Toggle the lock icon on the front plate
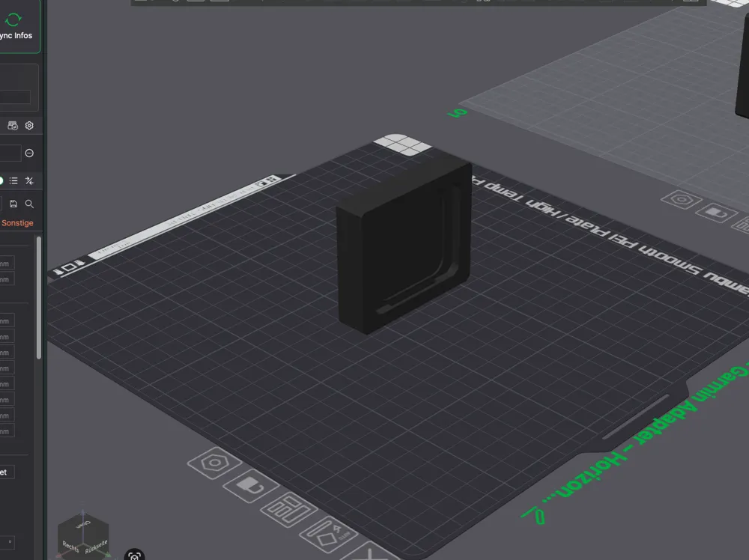 [x=251, y=486]
